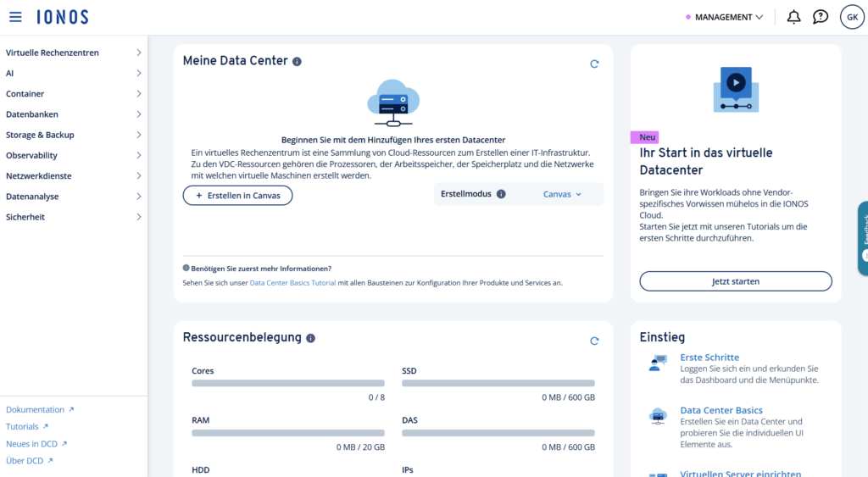
Task: Click the SSD usage bar
Action: [498, 383]
